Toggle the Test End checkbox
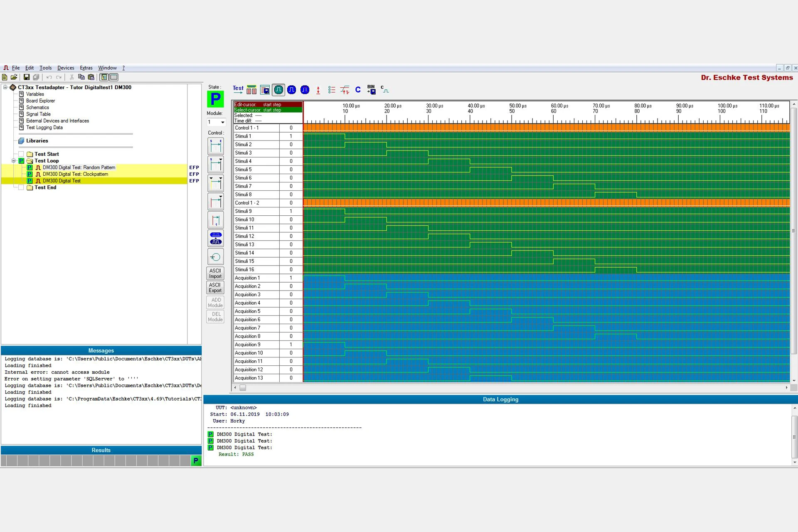The width and height of the screenshot is (798, 532). pyautogui.click(x=21, y=187)
